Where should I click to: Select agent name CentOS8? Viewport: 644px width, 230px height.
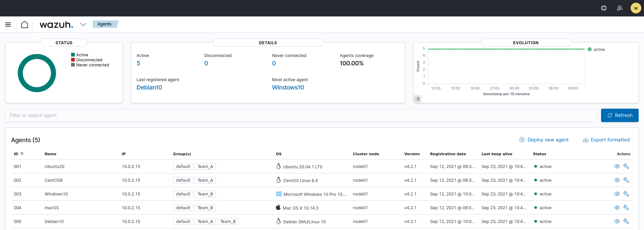pos(54,180)
